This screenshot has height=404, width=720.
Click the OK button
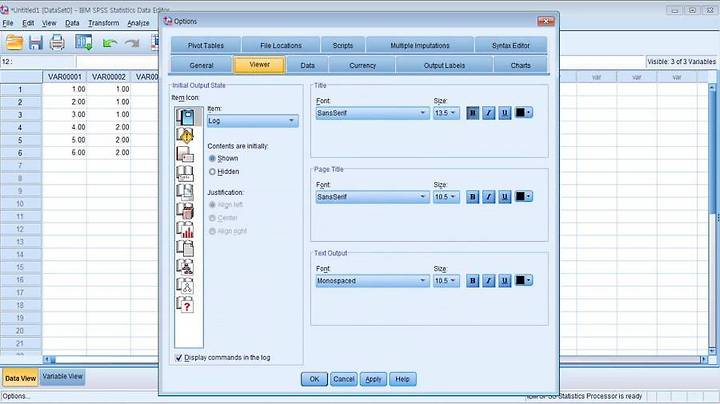coord(314,379)
